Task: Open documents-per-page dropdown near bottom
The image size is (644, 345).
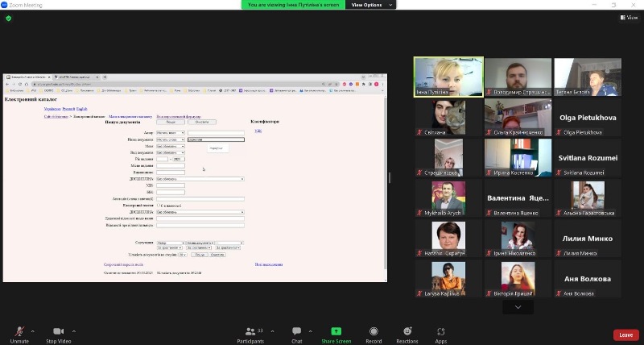Action: 183,255
